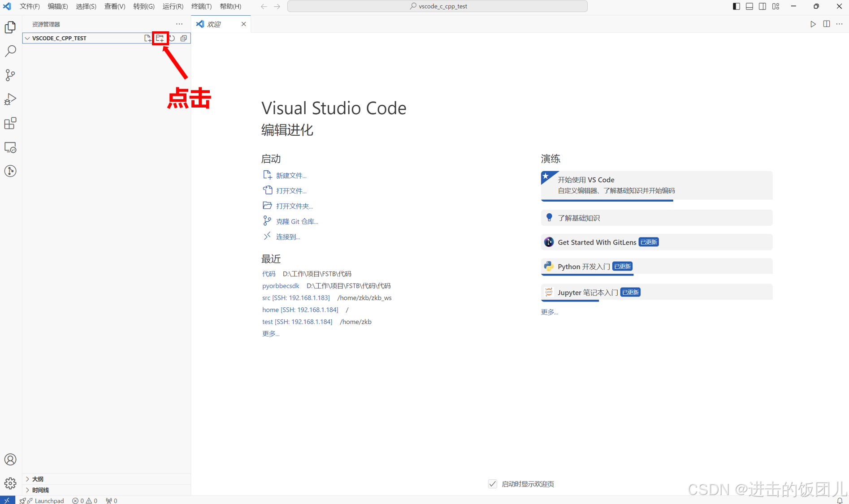
Task: Open the Source Control view
Action: pos(10,75)
